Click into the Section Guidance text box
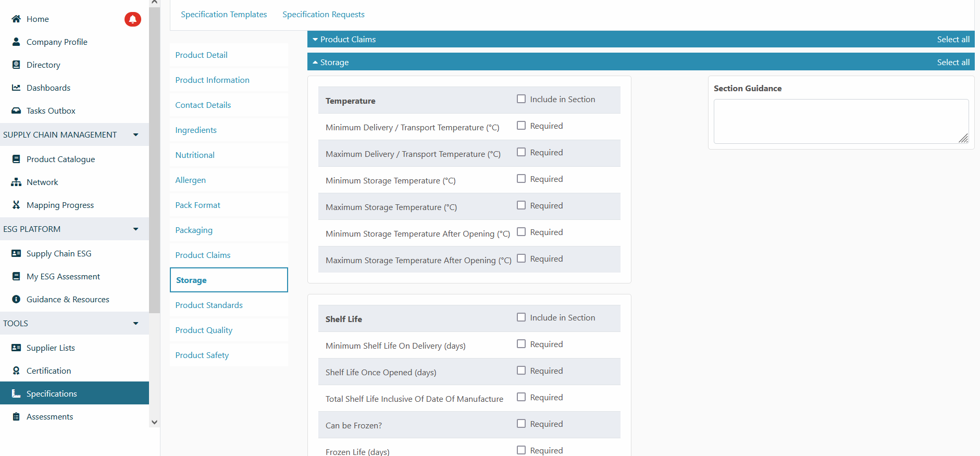 pyautogui.click(x=840, y=121)
